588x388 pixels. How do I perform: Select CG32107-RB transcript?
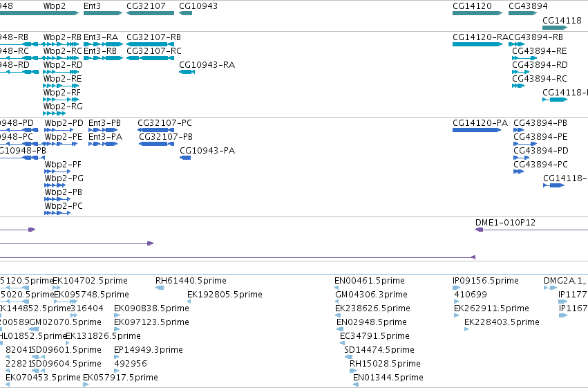pyautogui.click(x=151, y=44)
